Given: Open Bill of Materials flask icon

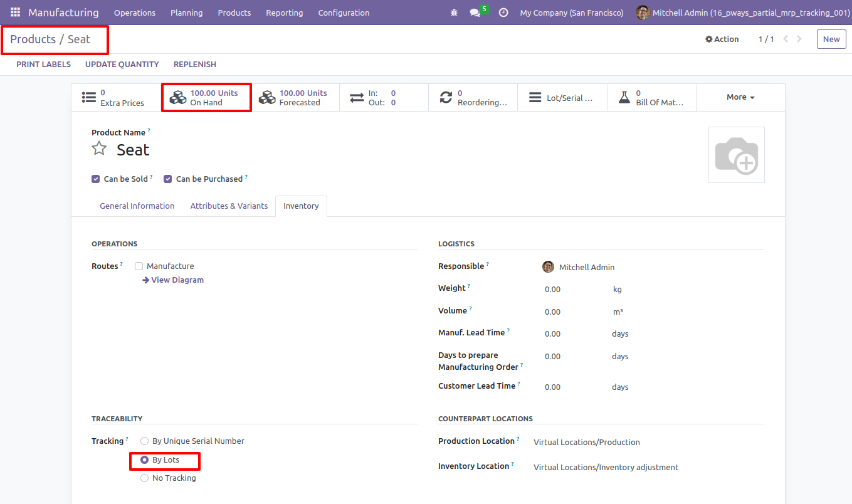Looking at the screenshot, I should (x=624, y=98).
